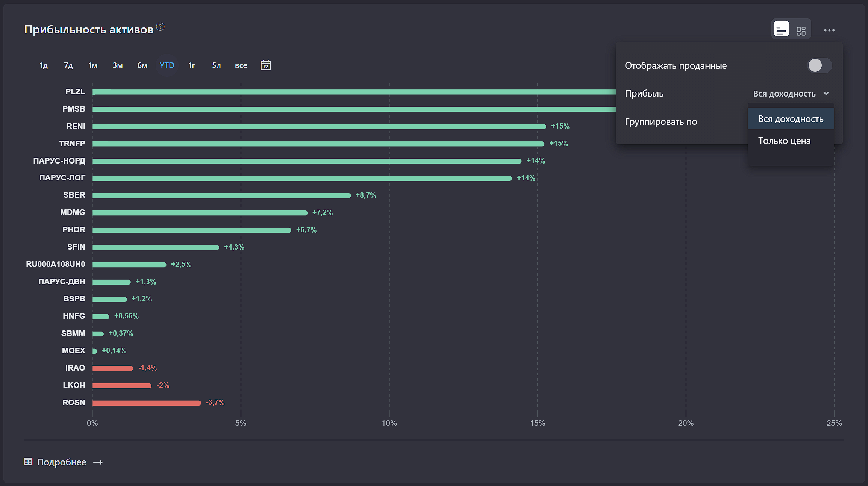This screenshot has height=486, width=868.
Task: Click the +2,5% value label
Action: pyautogui.click(x=181, y=265)
